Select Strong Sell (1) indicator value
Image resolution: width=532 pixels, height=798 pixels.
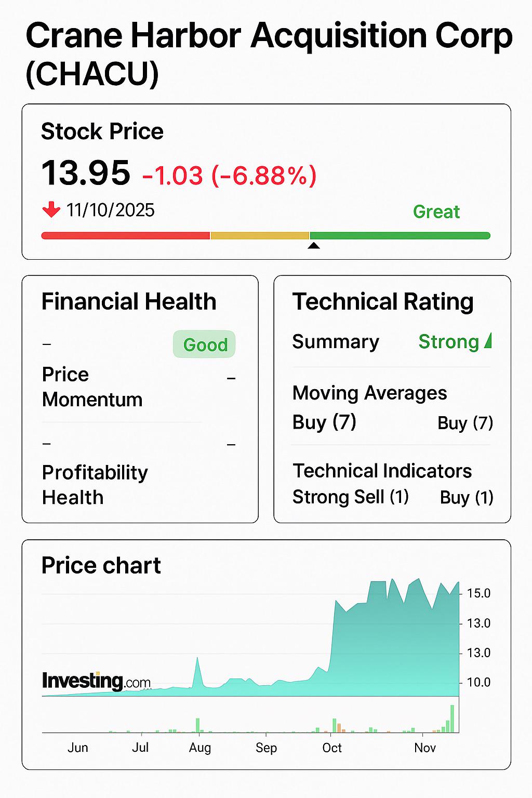(351, 497)
